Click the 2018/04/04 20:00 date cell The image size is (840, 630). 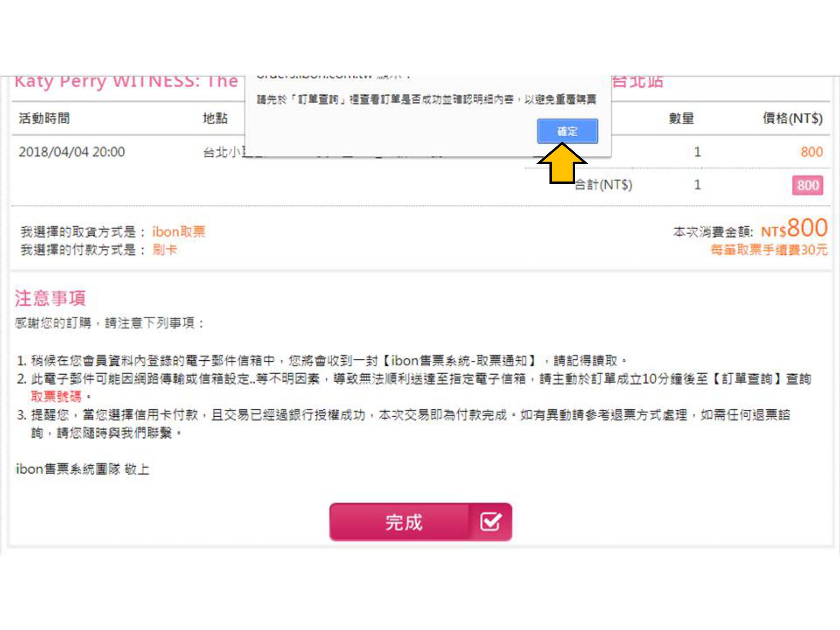click(72, 152)
